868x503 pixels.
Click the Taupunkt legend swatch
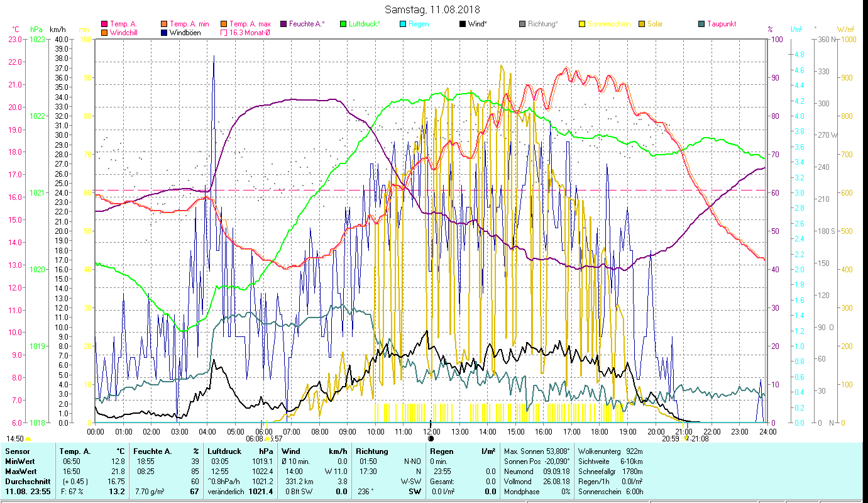701,24
